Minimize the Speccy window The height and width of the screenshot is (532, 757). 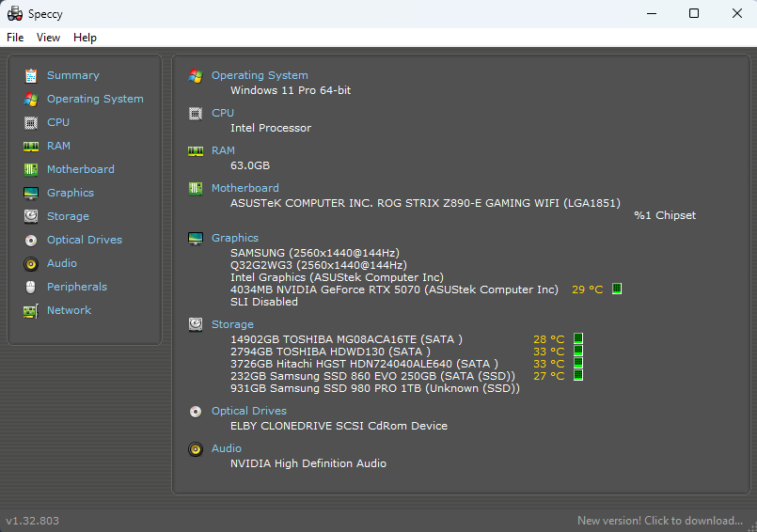652,13
